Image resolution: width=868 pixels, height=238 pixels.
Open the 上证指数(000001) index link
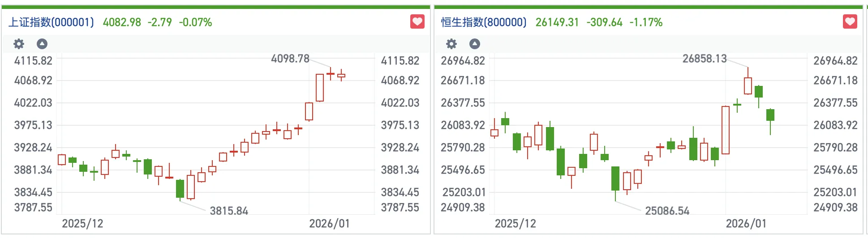pyautogui.click(x=51, y=22)
